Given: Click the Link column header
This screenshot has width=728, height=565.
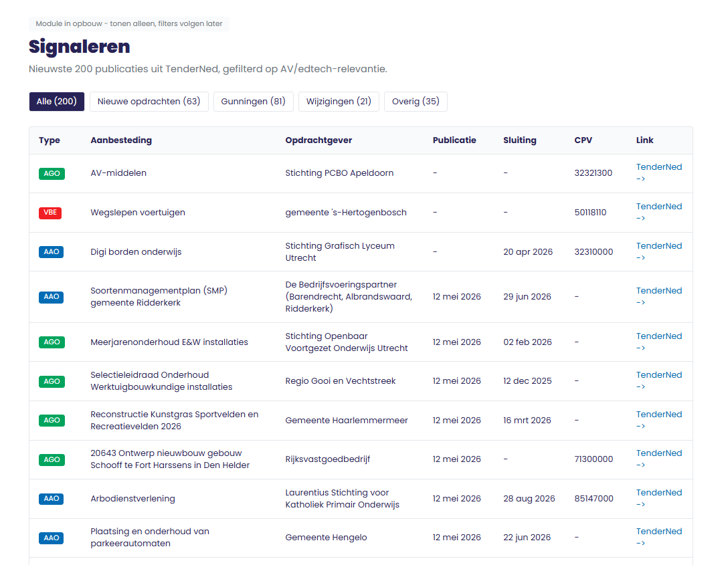Looking at the screenshot, I should point(644,140).
